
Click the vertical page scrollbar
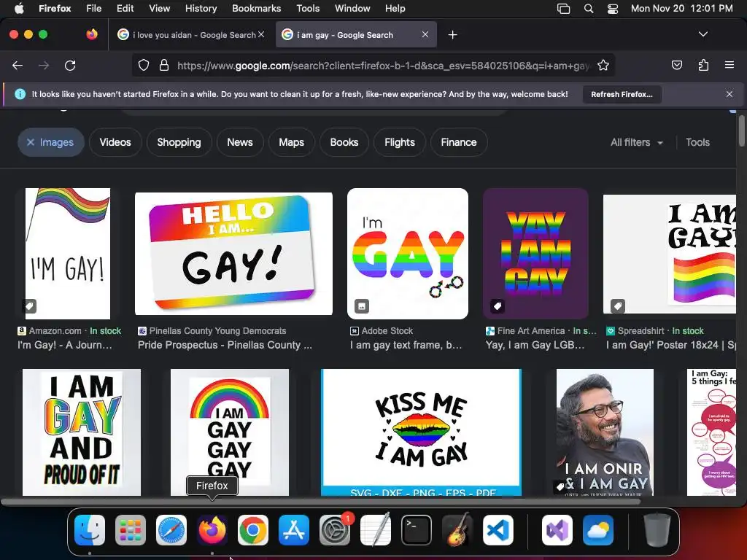point(741,131)
